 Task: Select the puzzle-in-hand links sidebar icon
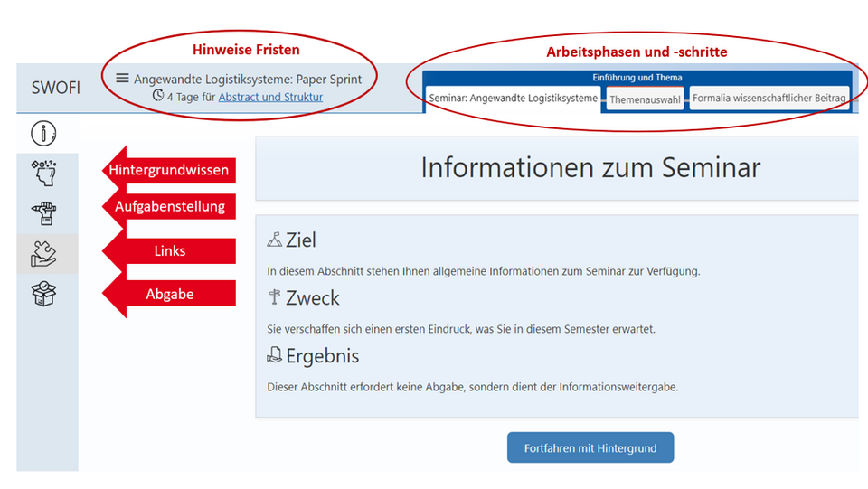(44, 254)
